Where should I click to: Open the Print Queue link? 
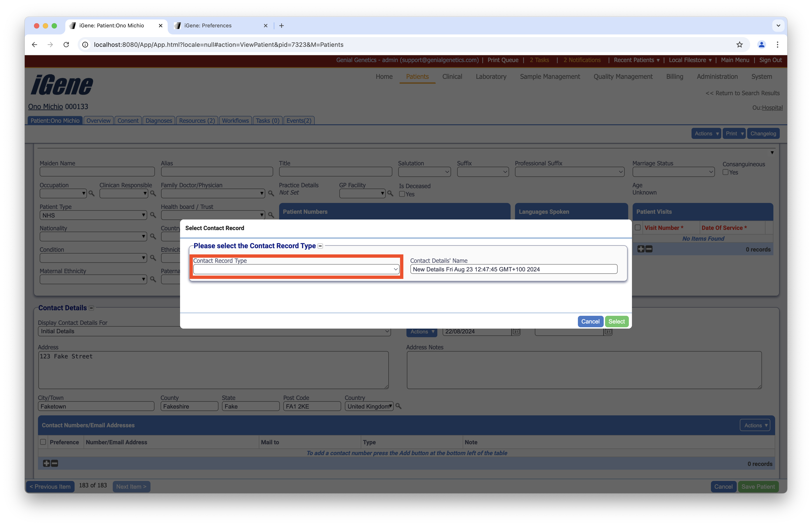coord(503,60)
